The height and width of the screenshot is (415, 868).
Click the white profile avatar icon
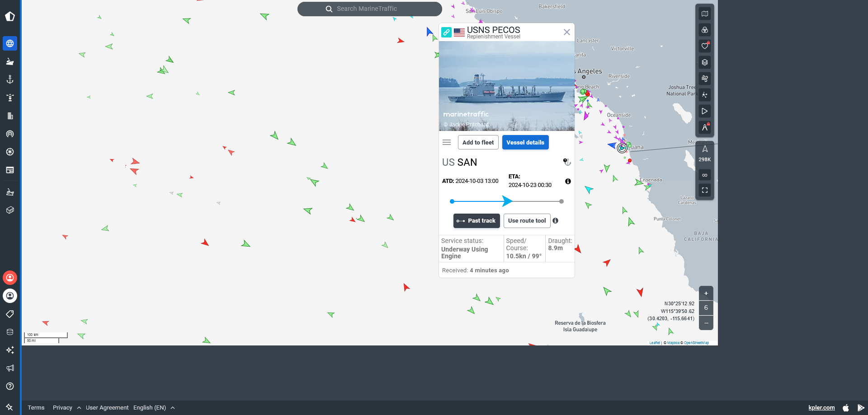coord(10,296)
